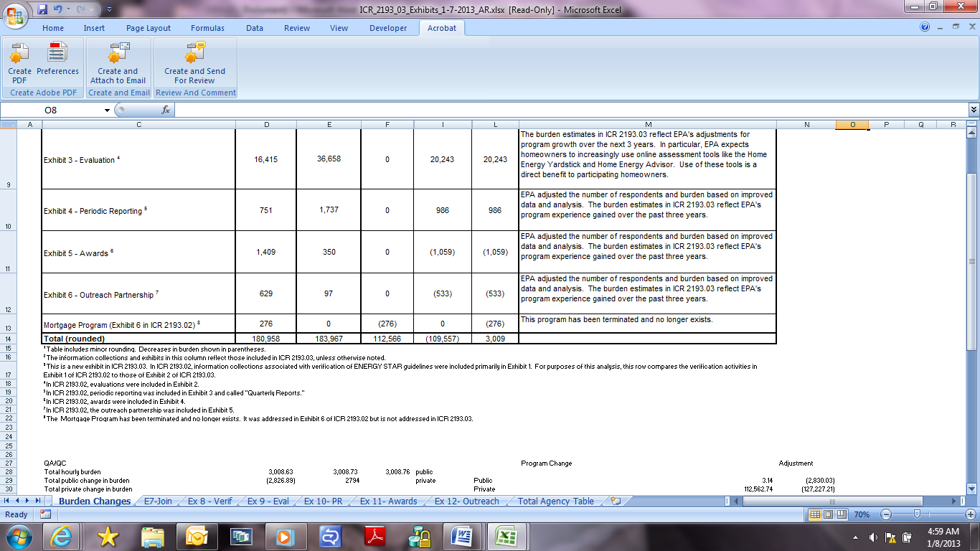Click cell showing 36,658 for Evaluation
980x551 pixels.
click(329, 159)
